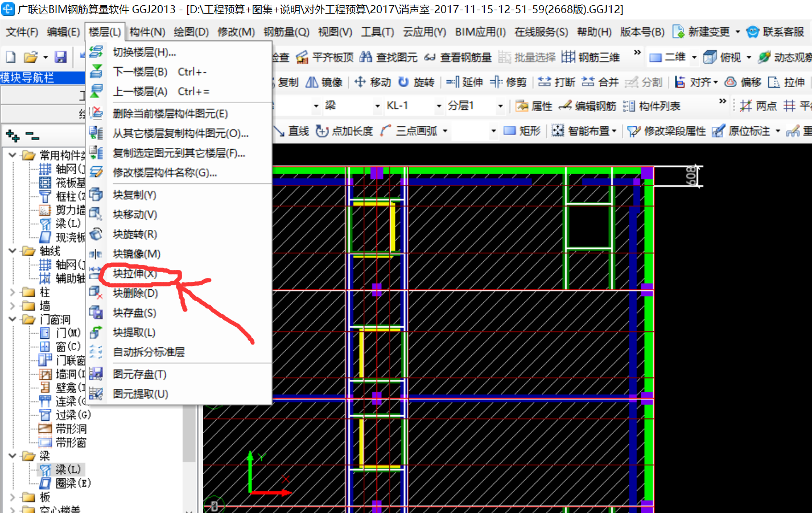Select the 延伸 extend tool
Screen dimensions: 812x513
(465, 82)
